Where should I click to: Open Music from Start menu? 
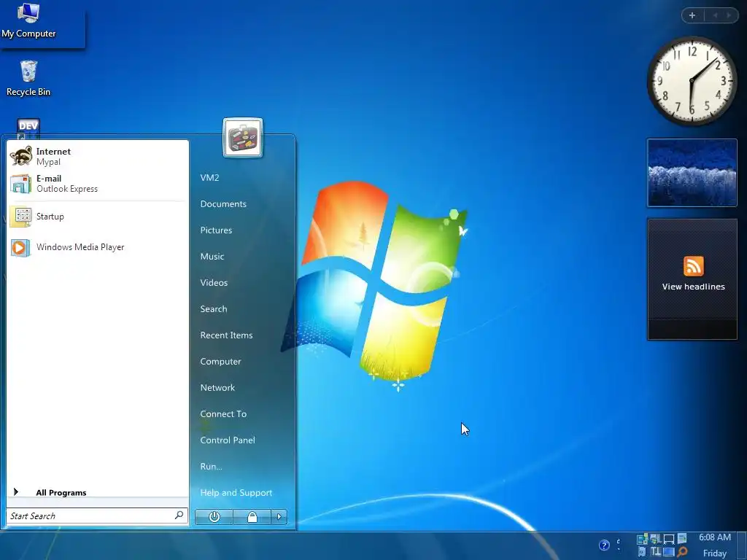(212, 256)
